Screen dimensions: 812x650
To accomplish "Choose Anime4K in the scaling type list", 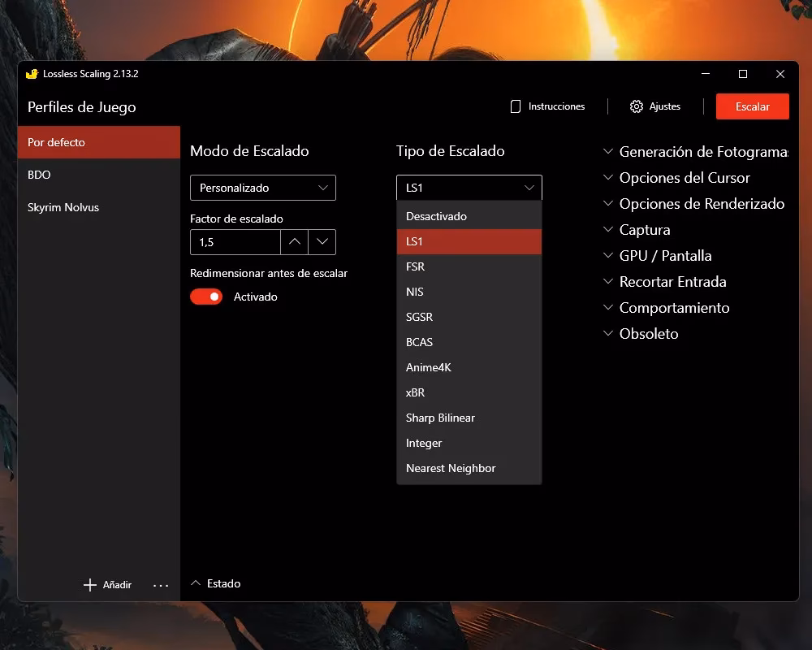I will (x=469, y=367).
